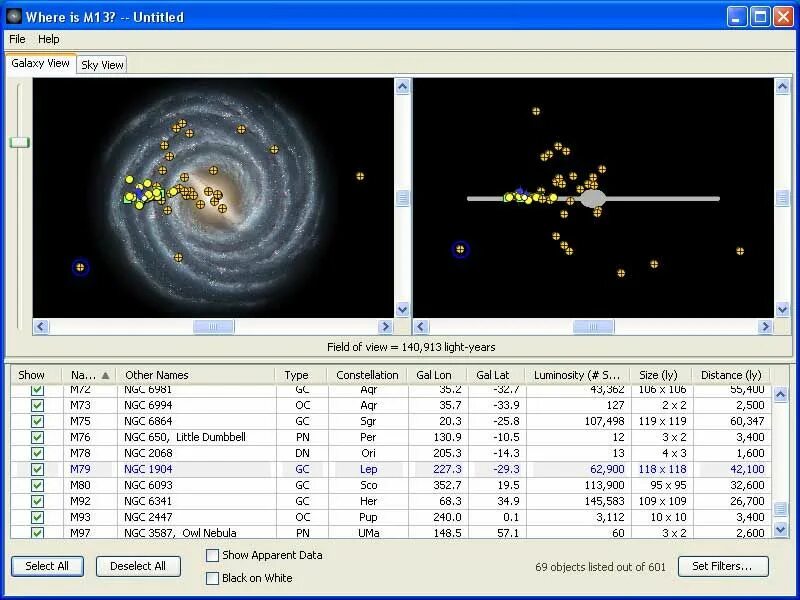The image size is (800, 600).
Task: Click the isolated object marker far right of galaxy
Action: (x=360, y=176)
